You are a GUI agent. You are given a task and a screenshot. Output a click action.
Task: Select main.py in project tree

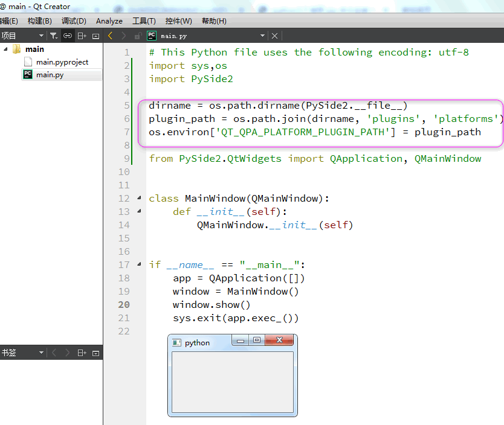pyautogui.click(x=50, y=75)
